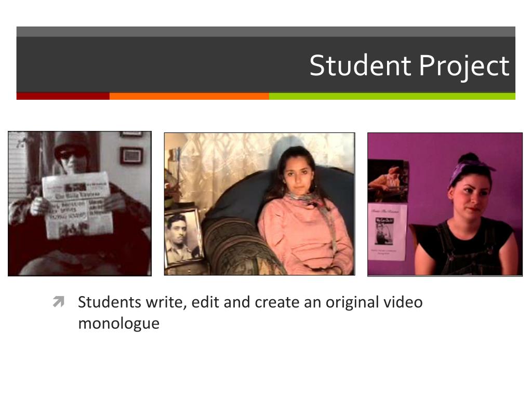The width and height of the screenshot is (532, 399).
Task: Click the Rosie the Riveter flyer on wall
Action: coord(387,231)
